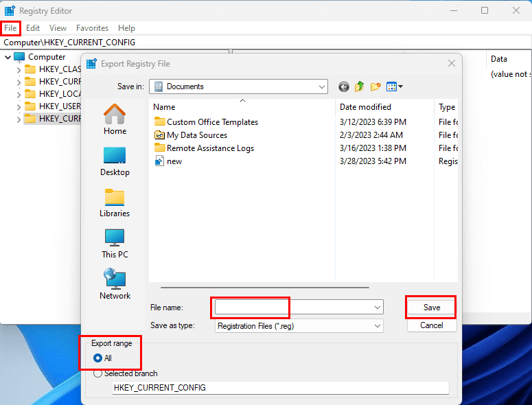Screen dimensions: 532x405
Task: Open the View Menu icon dropdown
Action: 395,86
